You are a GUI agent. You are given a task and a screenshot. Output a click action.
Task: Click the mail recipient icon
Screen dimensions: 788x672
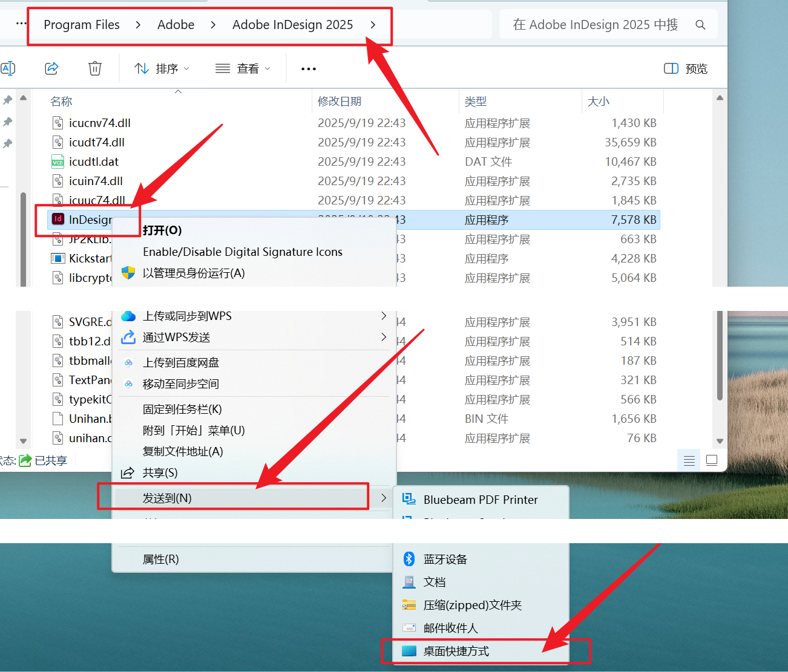409,628
